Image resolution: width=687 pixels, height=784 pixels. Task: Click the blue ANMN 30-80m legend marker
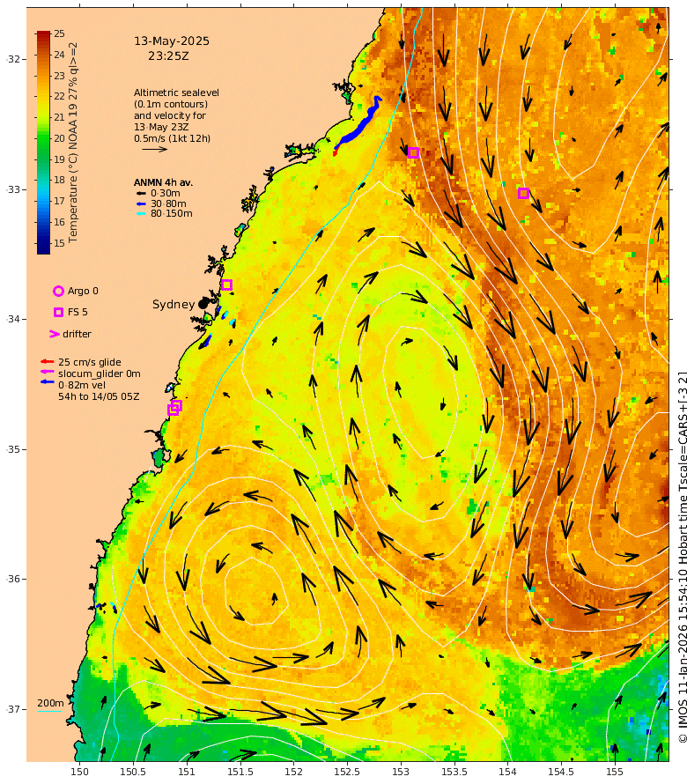click(141, 204)
